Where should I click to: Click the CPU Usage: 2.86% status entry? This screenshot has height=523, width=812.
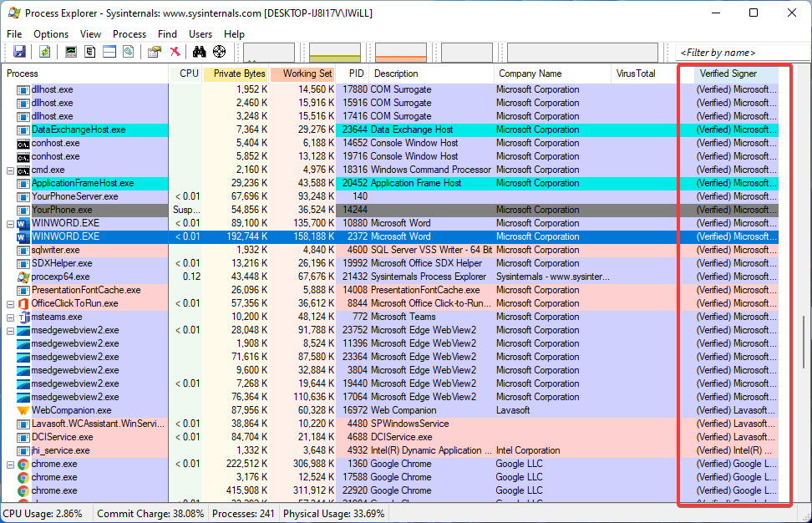43,514
